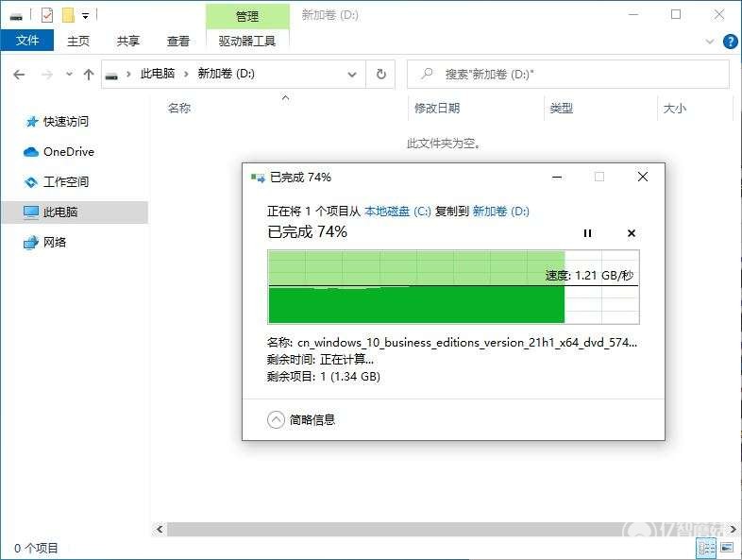
Task: Switch to the 共享 ribbon tab
Action: pyautogui.click(x=128, y=42)
